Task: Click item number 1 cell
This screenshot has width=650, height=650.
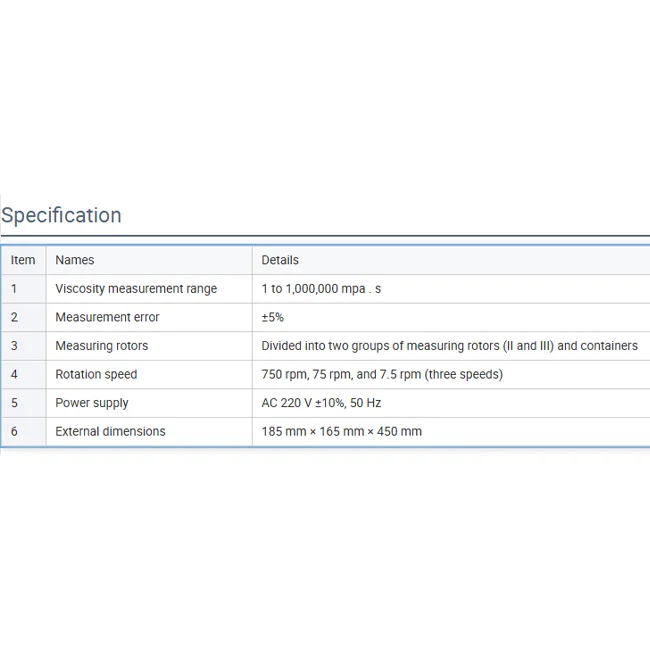Action: click(x=14, y=289)
